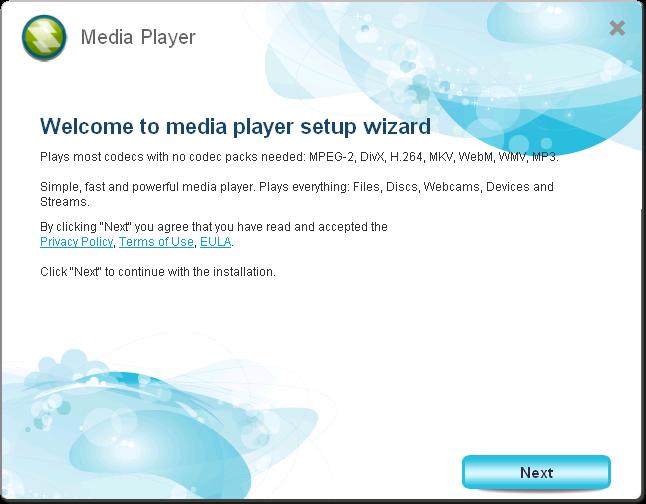Click the "By clicking Next you agree" sentence
Image resolution: width=646 pixels, height=504 pixels.
pos(213,227)
